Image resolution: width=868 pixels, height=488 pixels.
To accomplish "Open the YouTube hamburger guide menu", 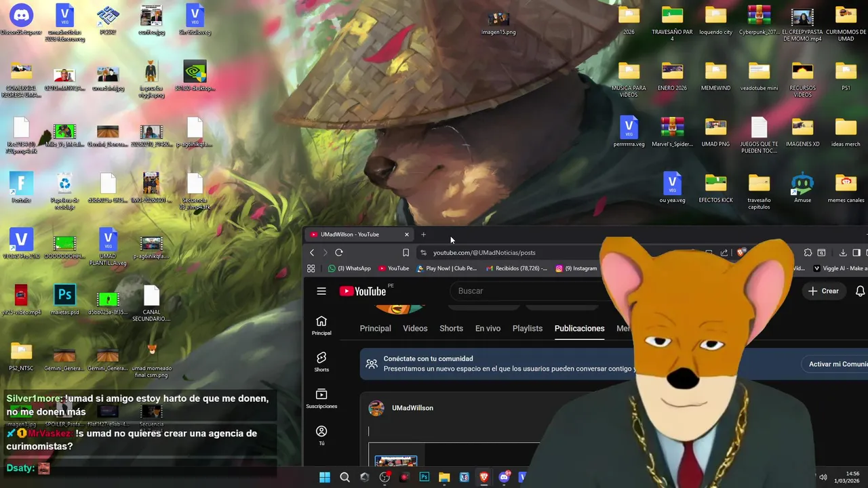I will coord(321,291).
